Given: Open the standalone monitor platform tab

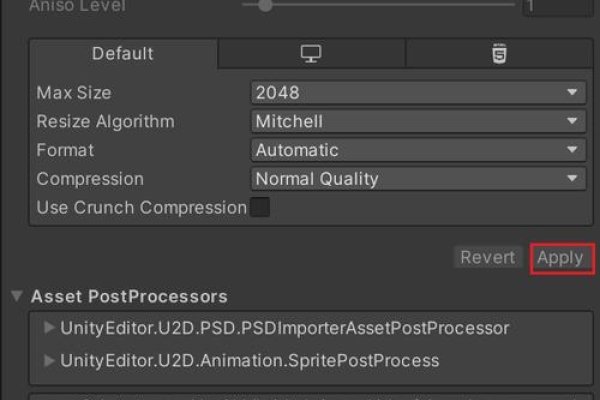Looking at the screenshot, I should pyautogui.click(x=311, y=54).
